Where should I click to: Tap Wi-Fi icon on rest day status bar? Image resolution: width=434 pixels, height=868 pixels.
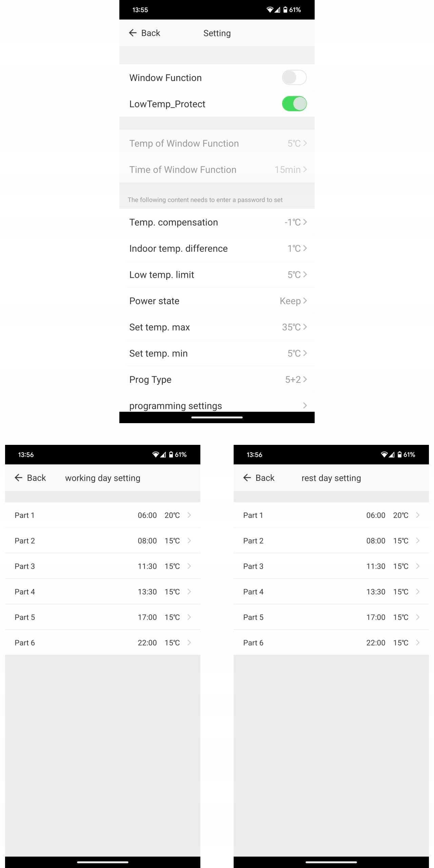click(384, 455)
